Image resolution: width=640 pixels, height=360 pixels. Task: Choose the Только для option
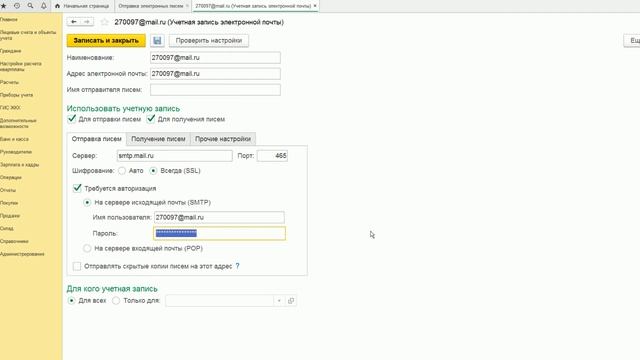click(x=116, y=301)
